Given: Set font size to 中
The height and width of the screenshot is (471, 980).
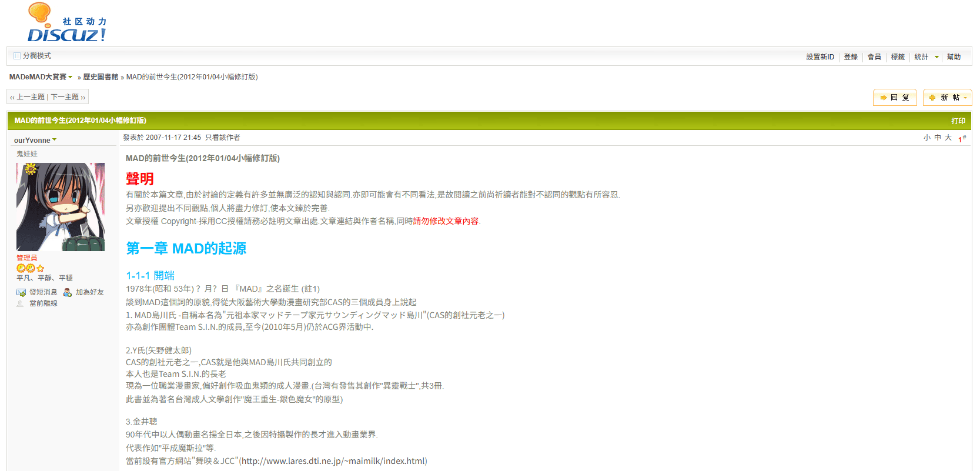Looking at the screenshot, I should 938,138.
